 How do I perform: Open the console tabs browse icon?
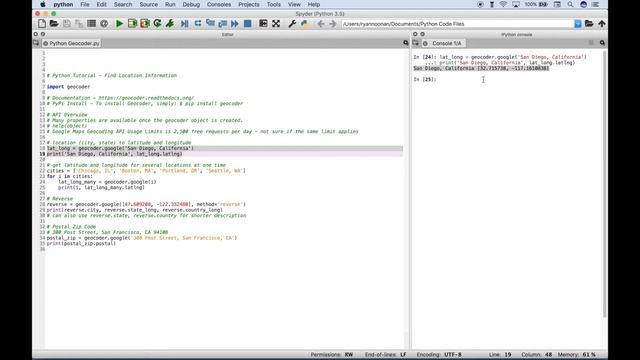416,43
